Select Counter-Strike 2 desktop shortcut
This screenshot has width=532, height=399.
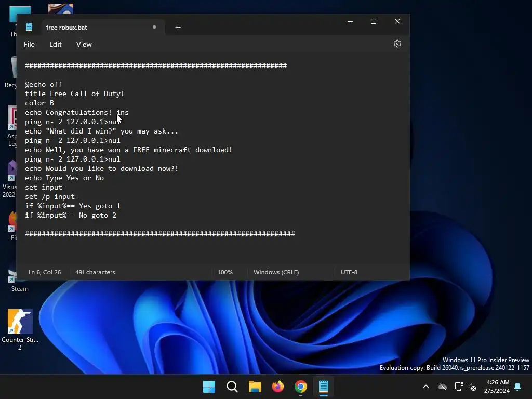20,329
